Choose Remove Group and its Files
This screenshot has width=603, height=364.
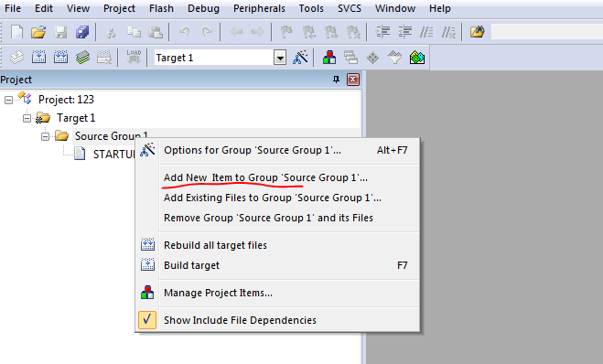pyautogui.click(x=278, y=218)
